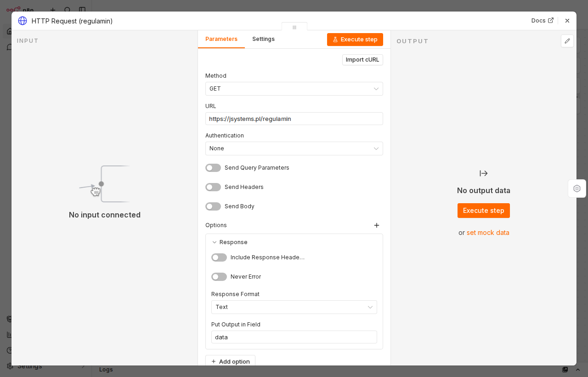The width and height of the screenshot is (588, 377).
Task: Click the pencil edit icon in Output panel
Action: [567, 41]
